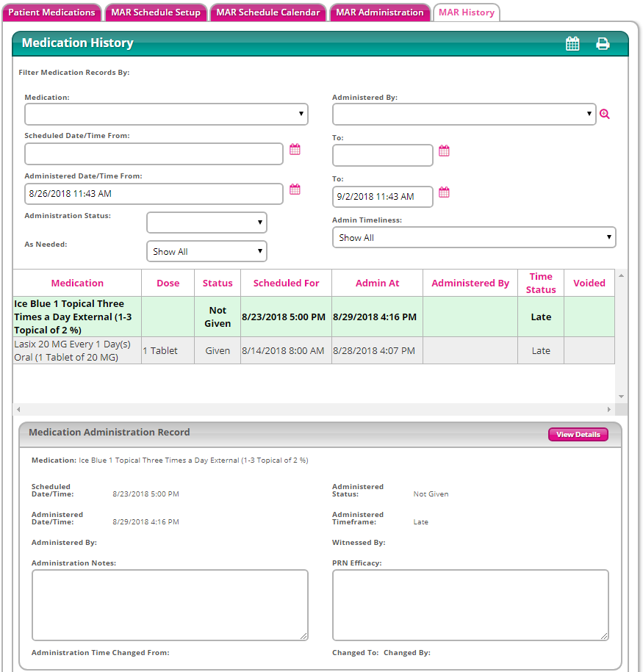
Task: Print the medication history via printer icon
Action: [x=603, y=43]
